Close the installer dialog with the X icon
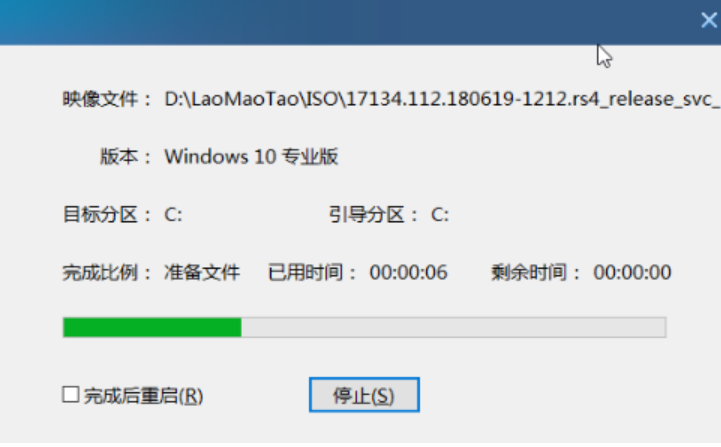The height and width of the screenshot is (447, 721). coord(709,20)
